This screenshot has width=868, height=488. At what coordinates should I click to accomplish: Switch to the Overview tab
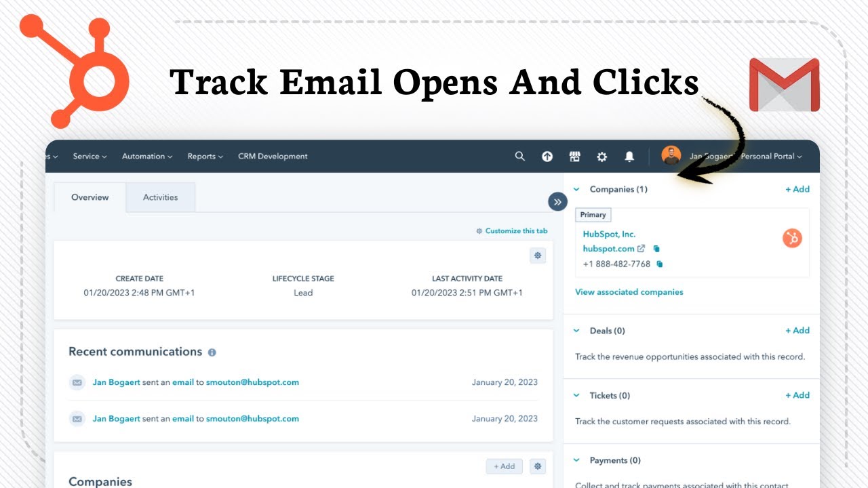click(90, 197)
